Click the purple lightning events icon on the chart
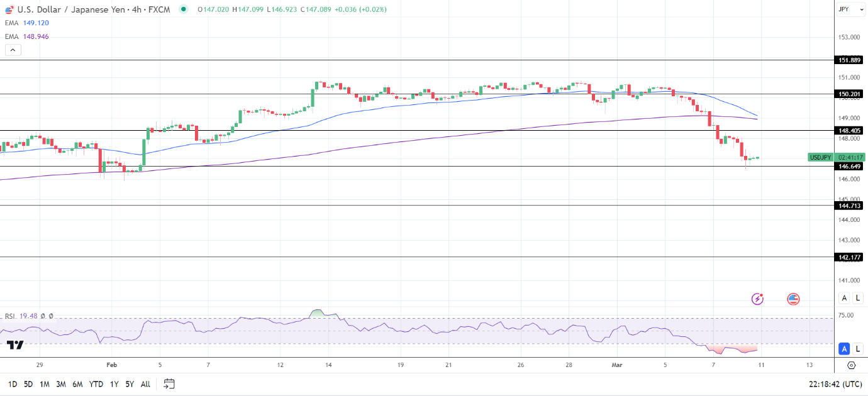868x396 pixels. coord(757,299)
